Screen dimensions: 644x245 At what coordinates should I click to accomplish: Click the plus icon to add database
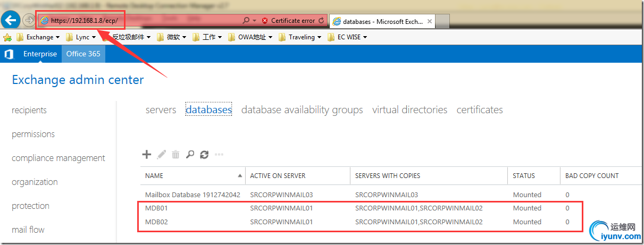click(147, 155)
